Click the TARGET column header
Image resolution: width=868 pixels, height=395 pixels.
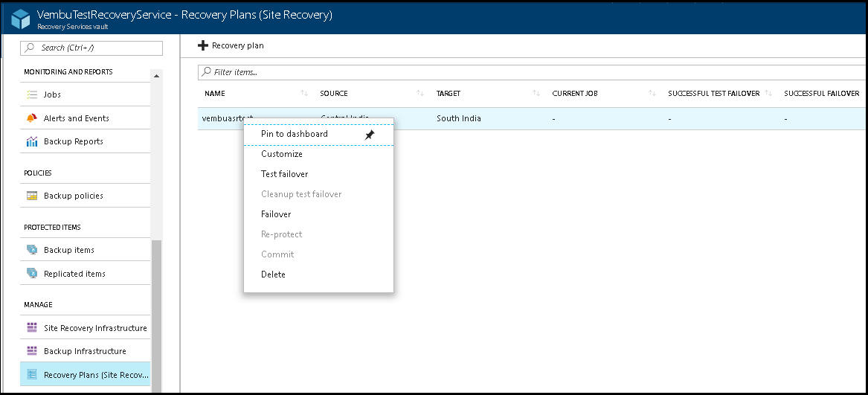(449, 93)
